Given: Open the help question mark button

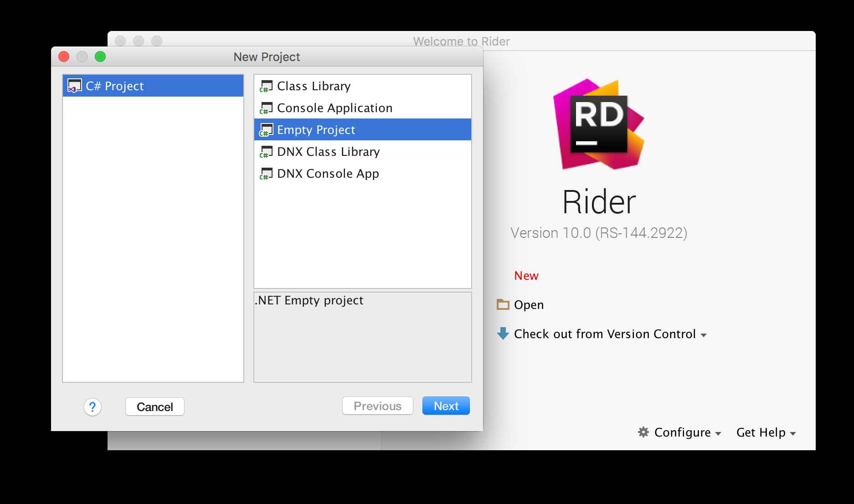Looking at the screenshot, I should pos(93,407).
